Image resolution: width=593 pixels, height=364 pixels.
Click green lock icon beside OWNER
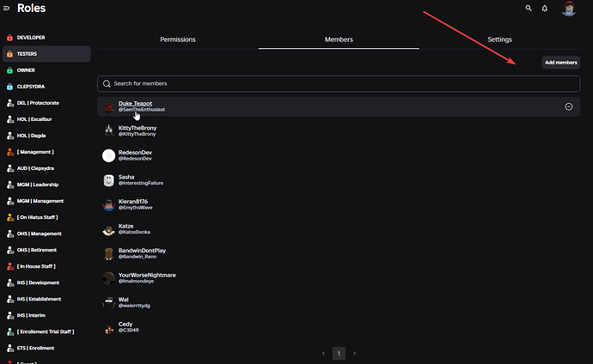(x=9, y=70)
